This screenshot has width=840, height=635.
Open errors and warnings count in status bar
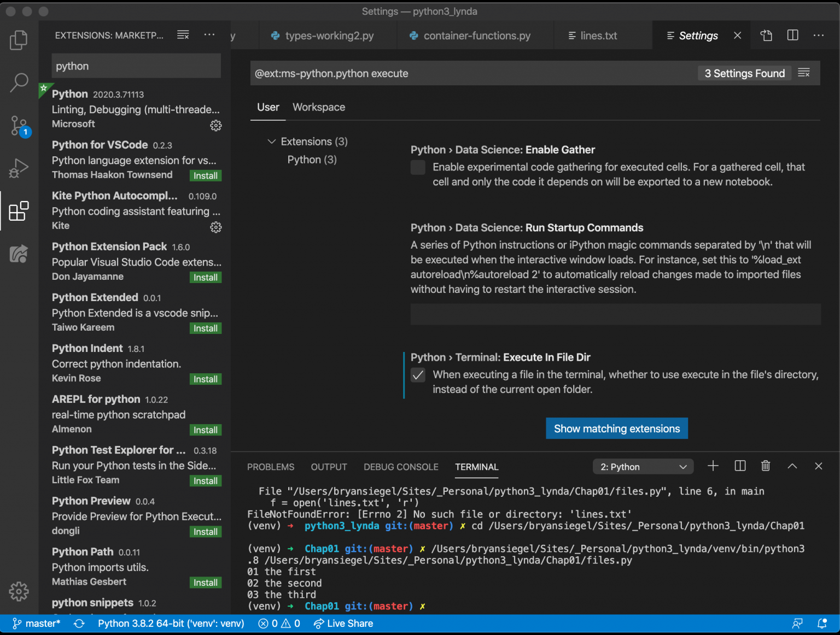pos(279,624)
